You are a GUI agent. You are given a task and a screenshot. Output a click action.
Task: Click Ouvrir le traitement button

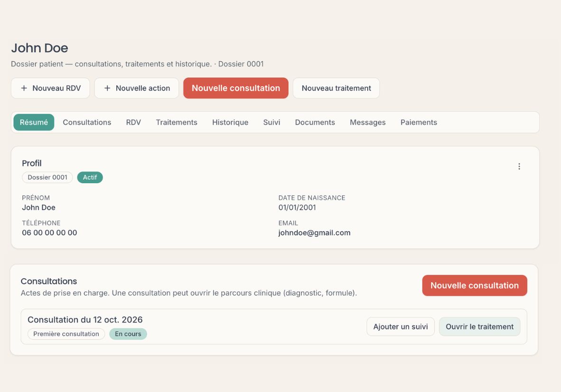[479, 327]
